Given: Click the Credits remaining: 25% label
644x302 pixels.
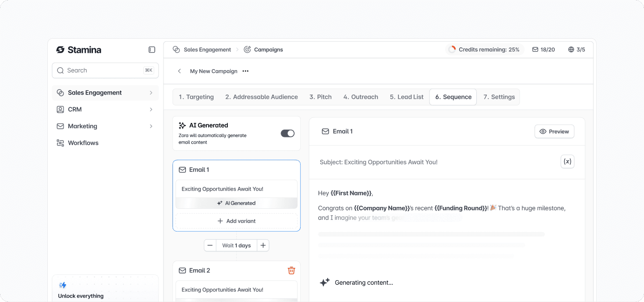Looking at the screenshot, I should [489, 50].
